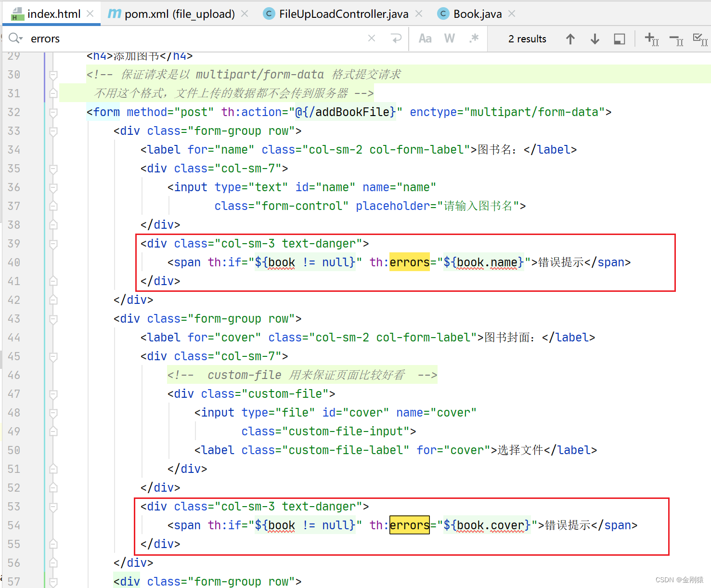Toggle Regex (.*) search option
This screenshot has height=588, width=711.
point(474,38)
